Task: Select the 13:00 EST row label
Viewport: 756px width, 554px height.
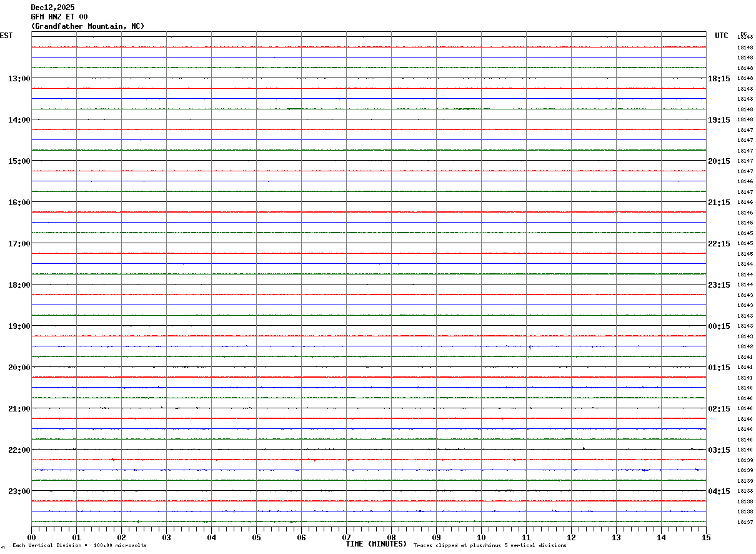Action: [19, 79]
